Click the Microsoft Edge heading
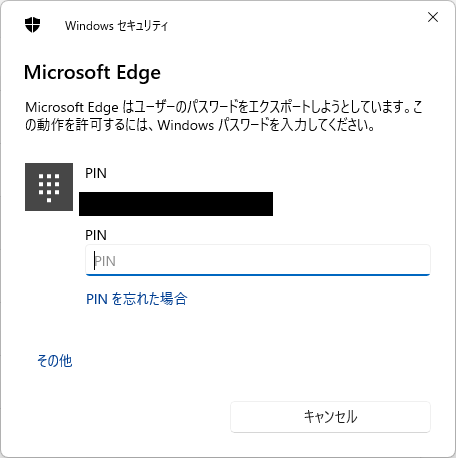The height and width of the screenshot is (458, 456). tap(92, 72)
